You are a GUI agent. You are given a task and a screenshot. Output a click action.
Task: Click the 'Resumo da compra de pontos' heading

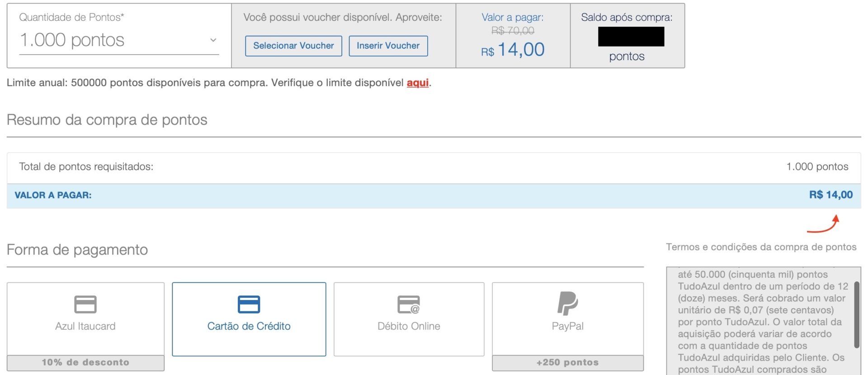[107, 120]
